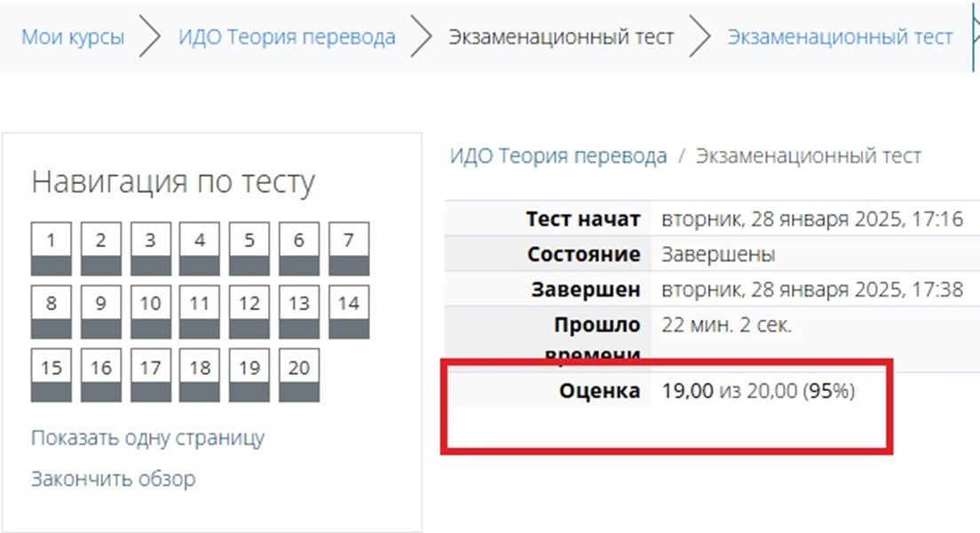Open question 1 in quiz navigation
The width and height of the screenshot is (980, 533).
coord(51,249)
